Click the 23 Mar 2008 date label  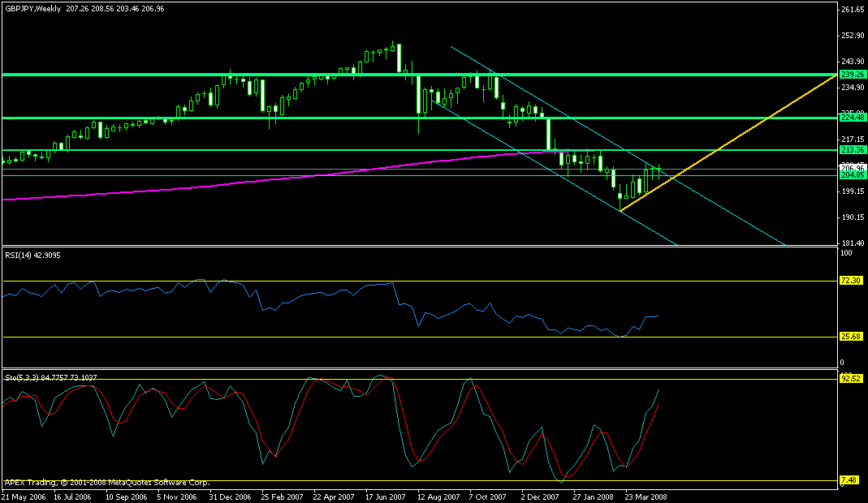pos(645,496)
